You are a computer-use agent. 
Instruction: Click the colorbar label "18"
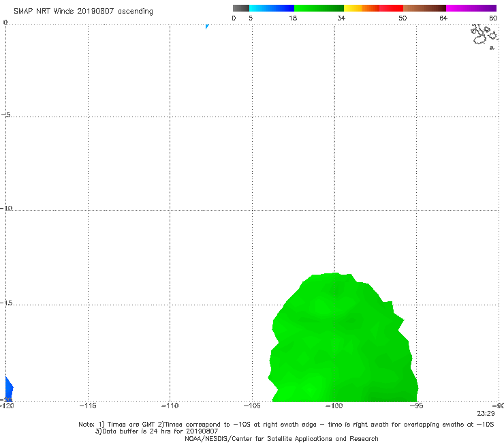pos(293,18)
